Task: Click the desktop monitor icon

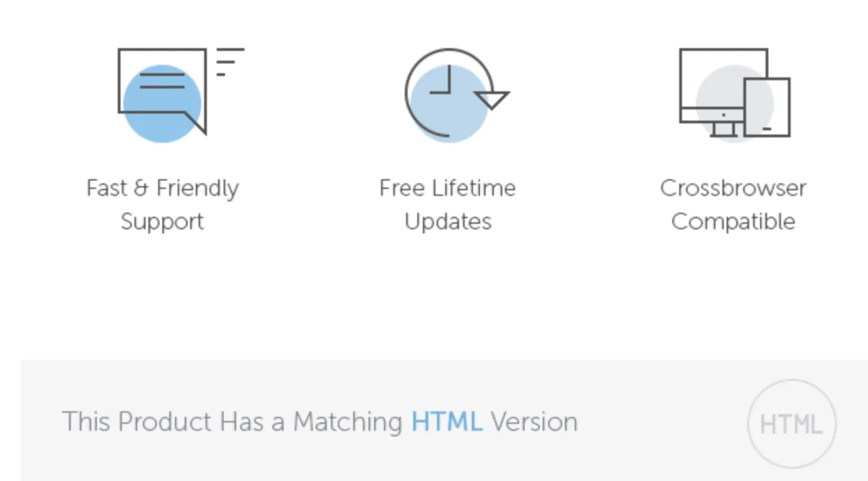Action: coord(723,92)
